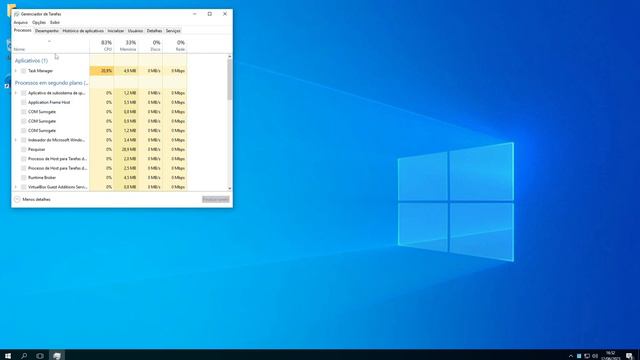The image size is (640, 360).
Task: Open taskbar search magnifier
Action: tap(24, 356)
